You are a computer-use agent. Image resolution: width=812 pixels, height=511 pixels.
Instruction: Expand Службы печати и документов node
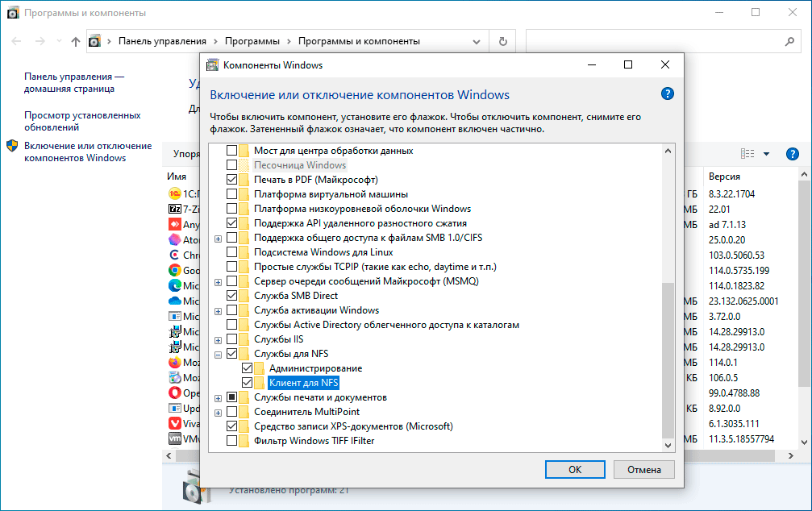(218, 398)
